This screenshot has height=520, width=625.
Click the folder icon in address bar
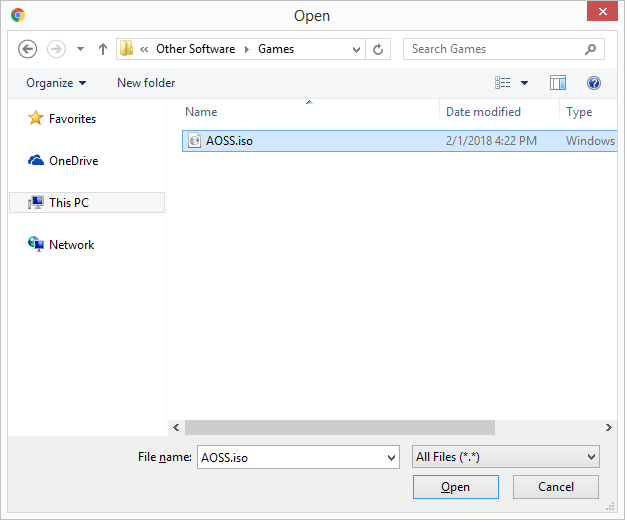(126, 49)
